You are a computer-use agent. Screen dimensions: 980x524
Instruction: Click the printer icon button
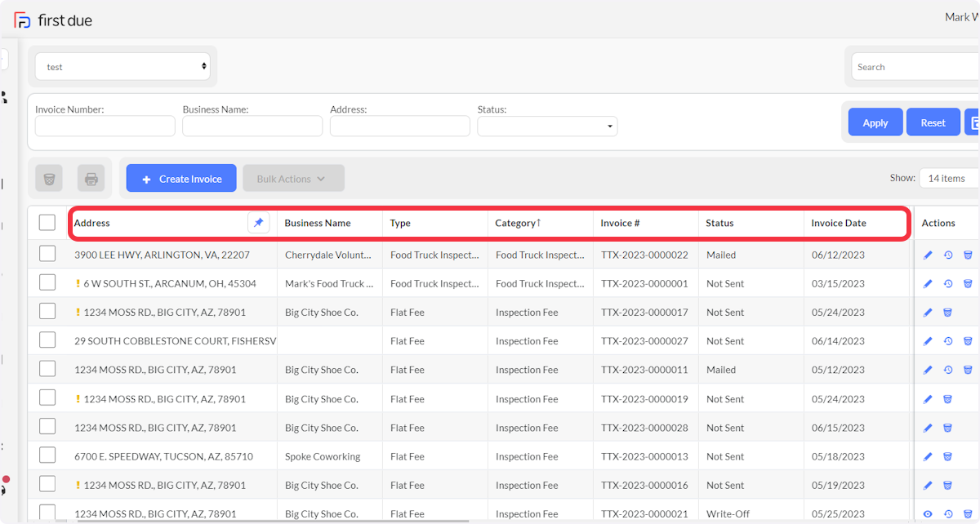[91, 179]
